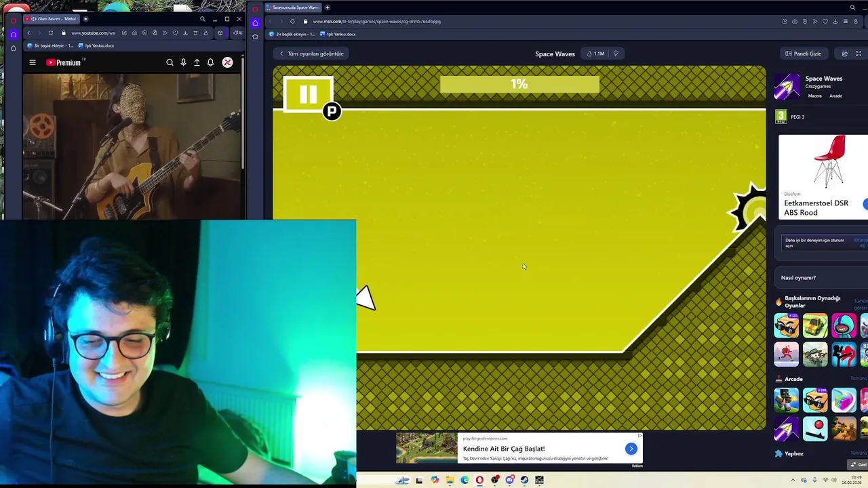Open the 'Işık Yankısı.docx' bookmark in the YouTube window
This screenshot has width=868, height=488.
[96, 45]
